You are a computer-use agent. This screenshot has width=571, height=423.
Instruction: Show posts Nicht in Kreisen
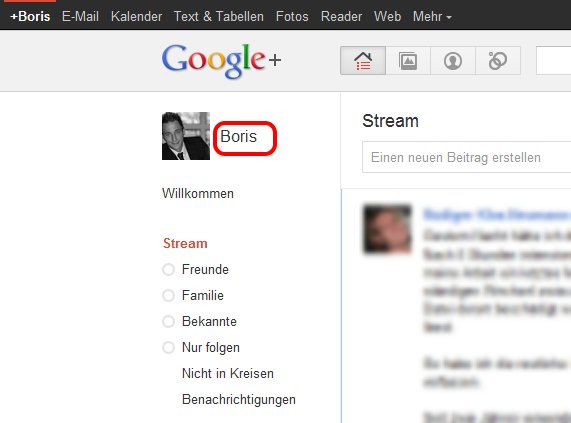tap(228, 373)
